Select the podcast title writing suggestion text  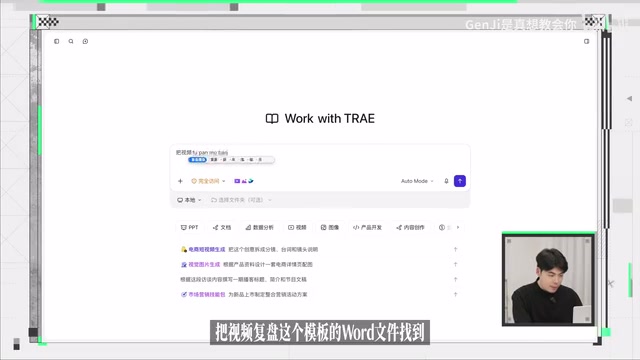tap(243, 280)
